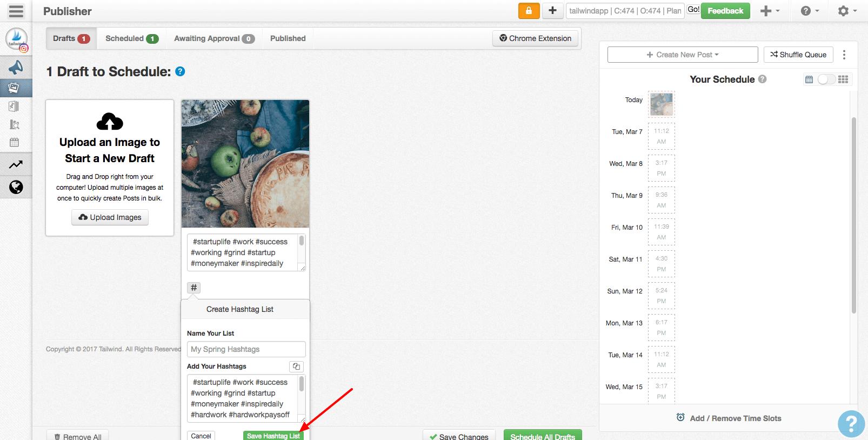
Task: Open the trending analytics arrow icon
Action: (x=16, y=165)
